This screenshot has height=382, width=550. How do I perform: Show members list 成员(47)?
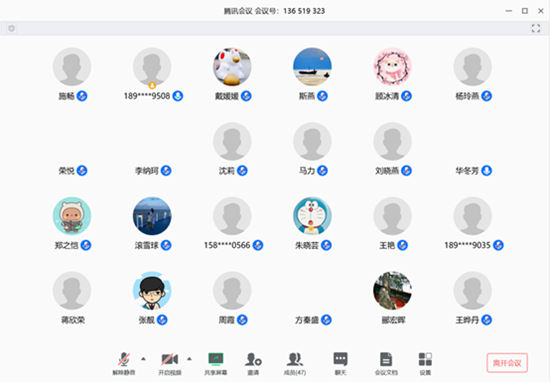pyautogui.click(x=295, y=363)
